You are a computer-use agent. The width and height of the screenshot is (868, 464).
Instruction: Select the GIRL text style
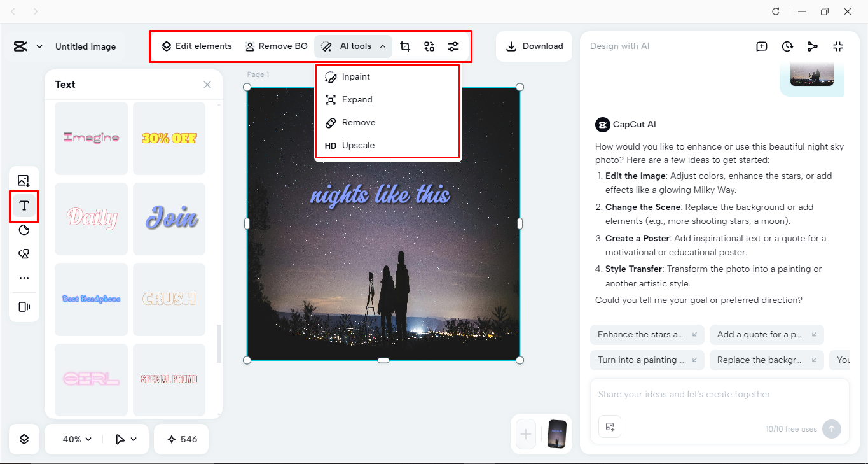[x=91, y=379]
